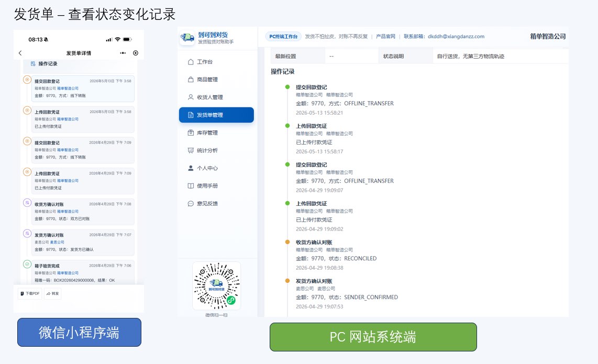
Task: Tap icon of mobile 上传回款凭证 card dated 4月29日
Action: (27, 172)
